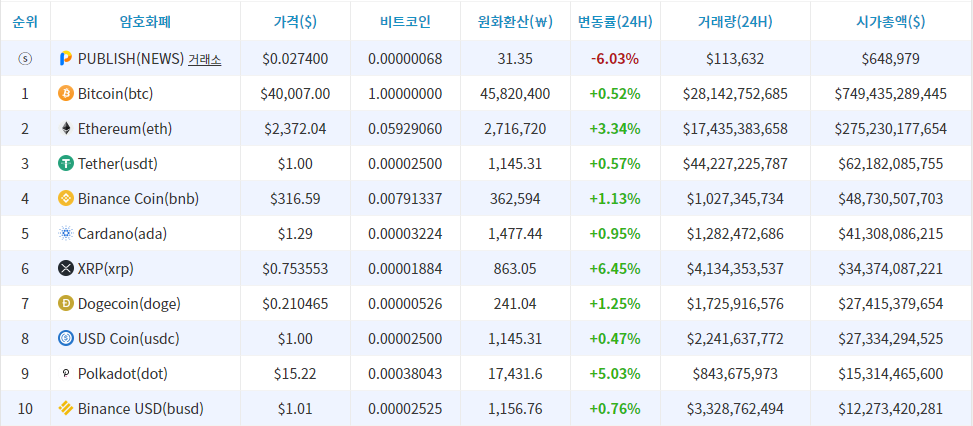Screen dimensions: 973x426
Task: Click Ethereum market cap $275,230,177,654
Action: pos(890,129)
